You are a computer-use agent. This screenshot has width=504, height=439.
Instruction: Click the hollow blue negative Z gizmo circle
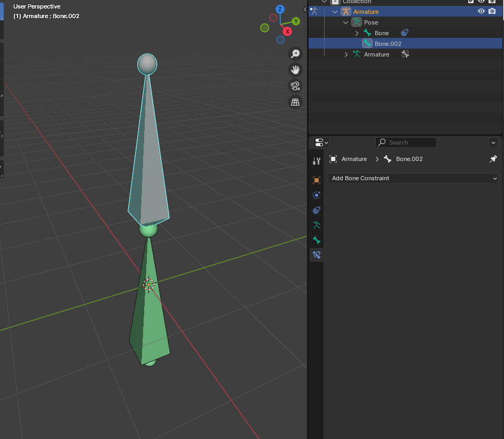coord(280,40)
